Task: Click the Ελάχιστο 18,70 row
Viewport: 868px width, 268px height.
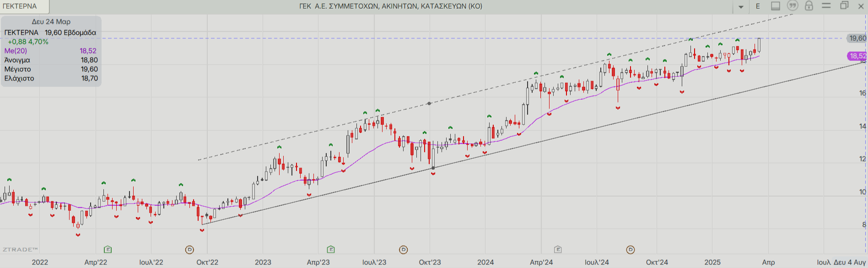Action: [x=51, y=78]
